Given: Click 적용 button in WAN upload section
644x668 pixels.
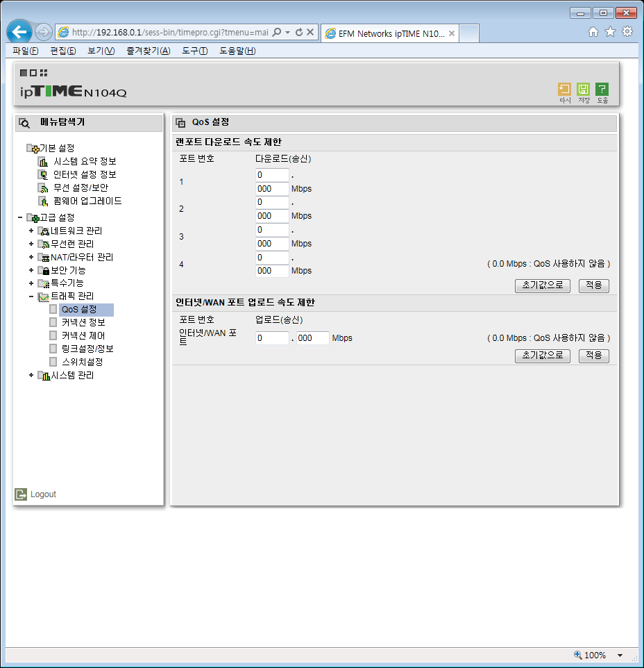Looking at the screenshot, I should click(594, 356).
